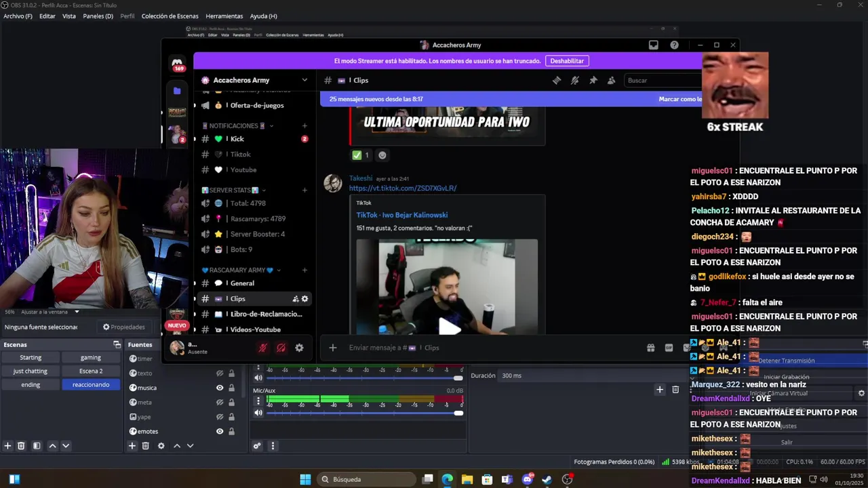This screenshot has width=868, height=488.
Task: Open Archivo menu
Action: (x=18, y=16)
